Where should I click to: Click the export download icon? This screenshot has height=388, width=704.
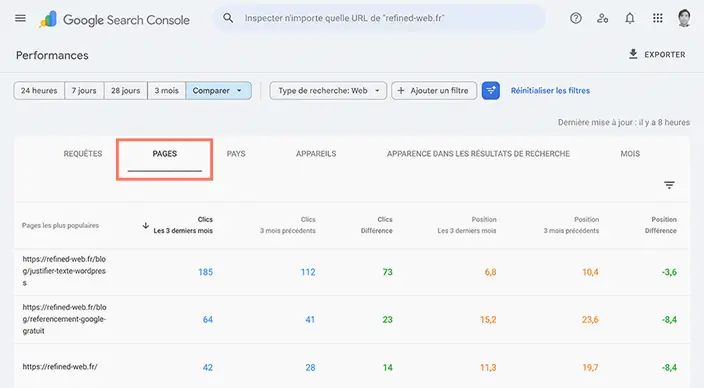(x=633, y=54)
